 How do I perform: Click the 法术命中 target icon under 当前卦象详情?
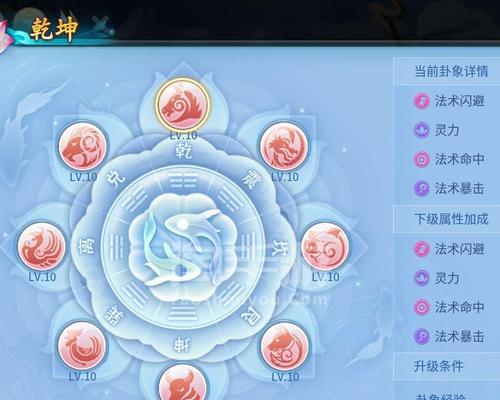click(421, 159)
